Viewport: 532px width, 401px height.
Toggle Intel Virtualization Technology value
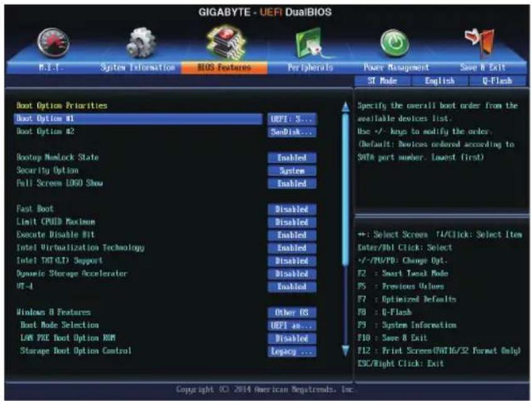292,248
